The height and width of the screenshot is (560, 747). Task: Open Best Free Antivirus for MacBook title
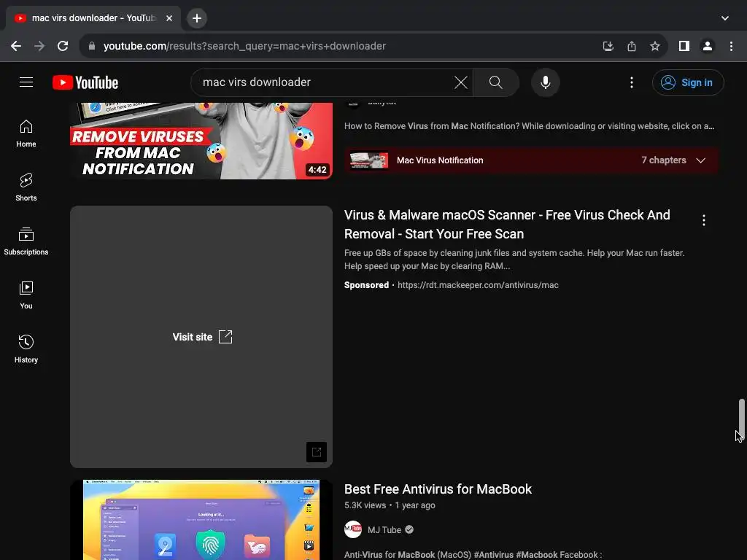click(438, 489)
